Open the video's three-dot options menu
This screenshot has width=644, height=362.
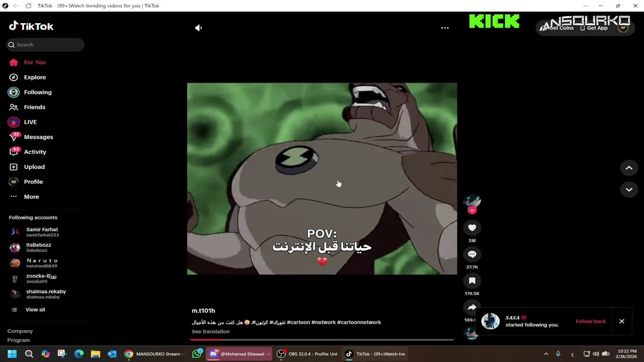coord(445,28)
